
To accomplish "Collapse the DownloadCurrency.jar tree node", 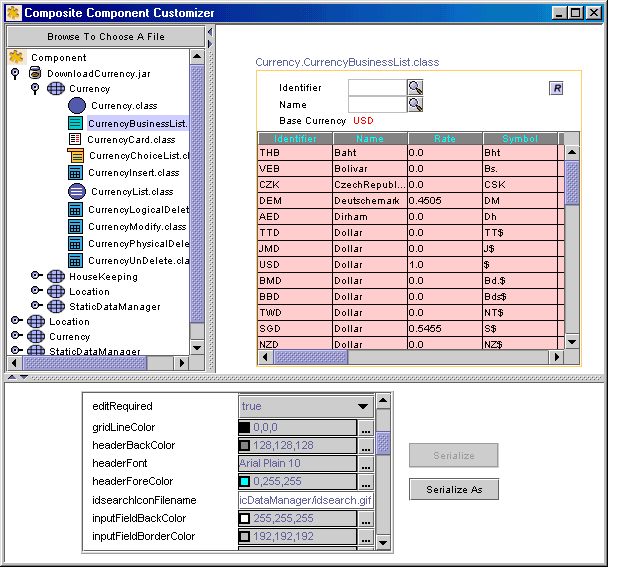I will coord(15,73).
